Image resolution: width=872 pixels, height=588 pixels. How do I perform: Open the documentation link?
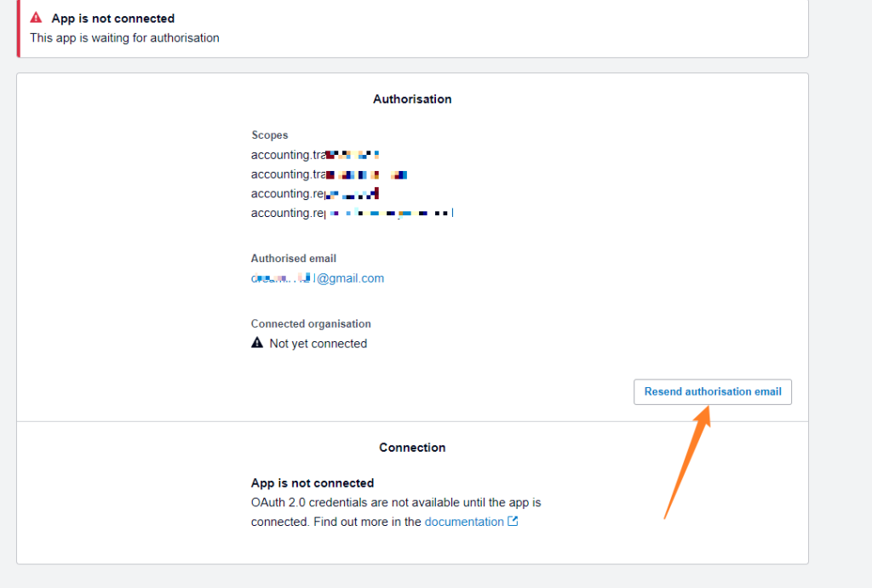click(x=464, y=521)
